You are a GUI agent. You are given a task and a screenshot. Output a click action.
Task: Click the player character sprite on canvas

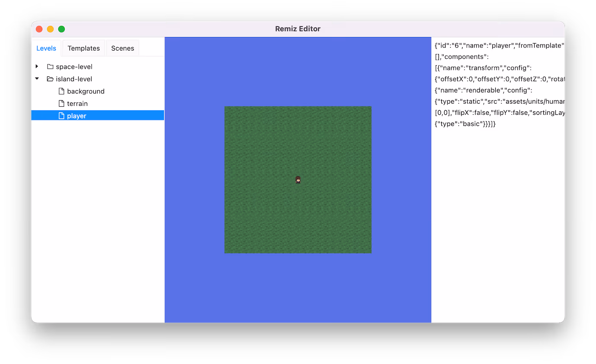[x=298, y=180]
